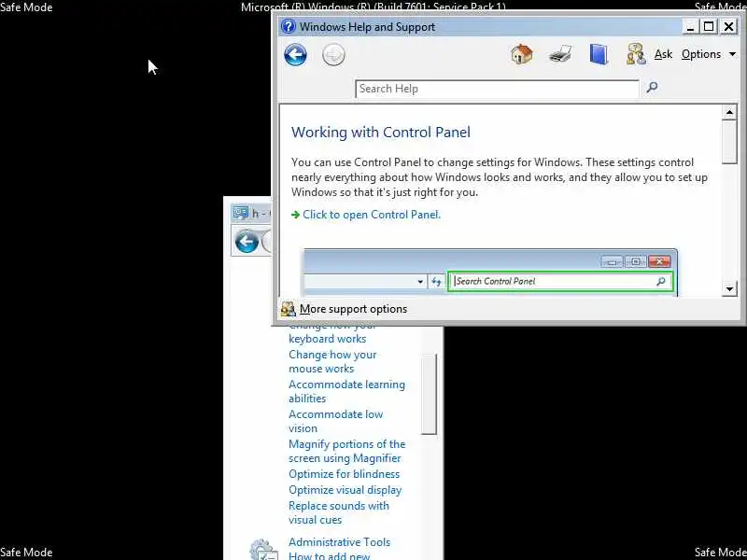Click the Search Control Panel illustration image
The height and width of the screenshot is (560, 747).
coord(490,273)
